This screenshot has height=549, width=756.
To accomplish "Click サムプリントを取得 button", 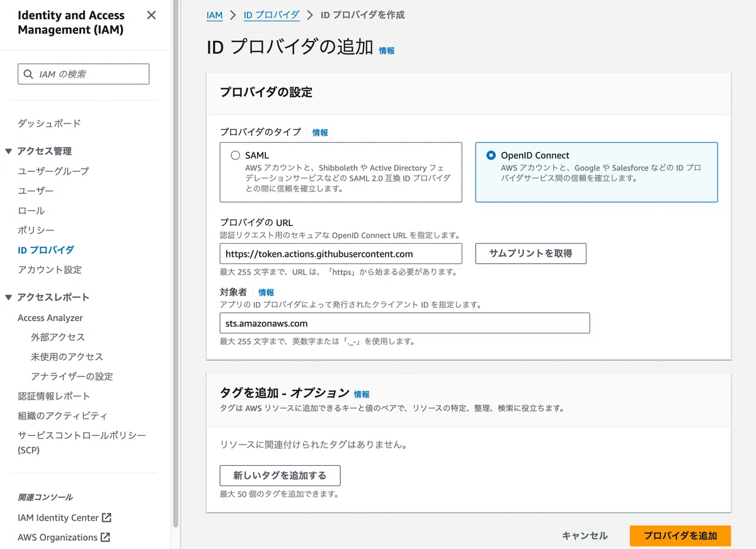I will pos(530,253).
